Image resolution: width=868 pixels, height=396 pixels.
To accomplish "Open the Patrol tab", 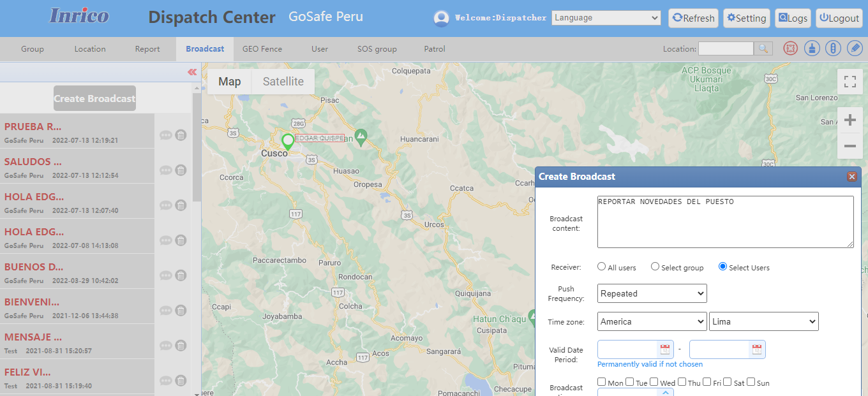I will pyautogui.click(x=435, y=49).
